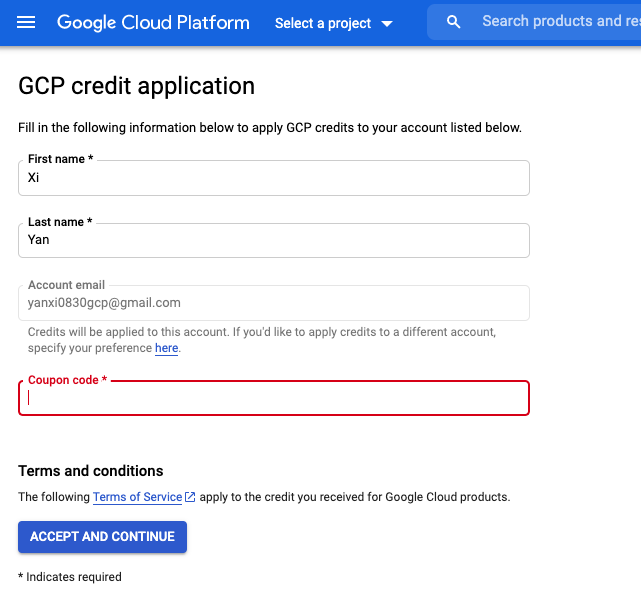The width and height of the screenshot is (641, 594).
Task: Open the Select a project dropdown
Action: pos(333,23)
